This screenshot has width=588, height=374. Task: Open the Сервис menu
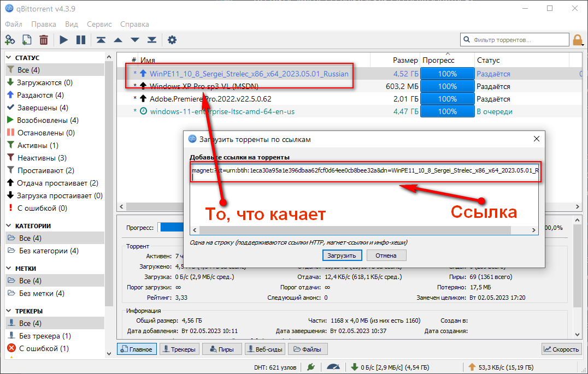(99, 24)
